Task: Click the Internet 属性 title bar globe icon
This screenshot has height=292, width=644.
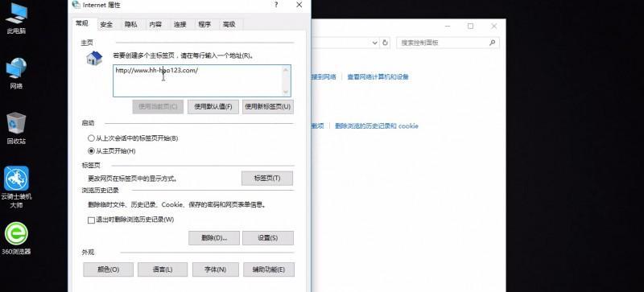Action: tap(76, 5)
